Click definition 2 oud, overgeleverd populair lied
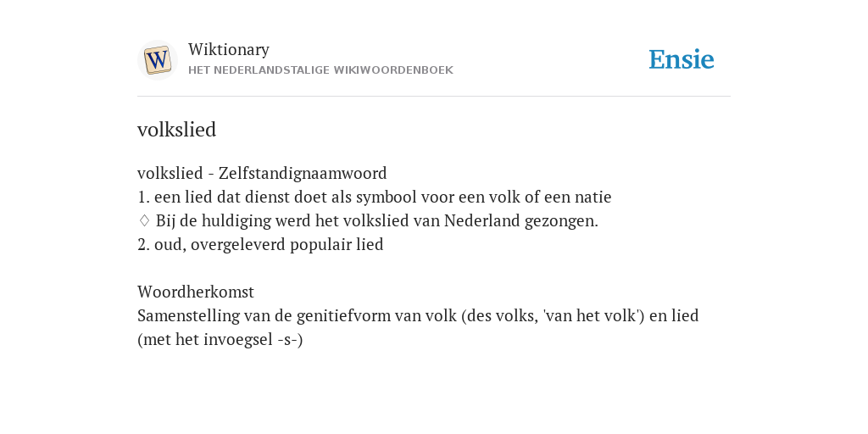This screenshot has width=868, height=434. (260, 245)
